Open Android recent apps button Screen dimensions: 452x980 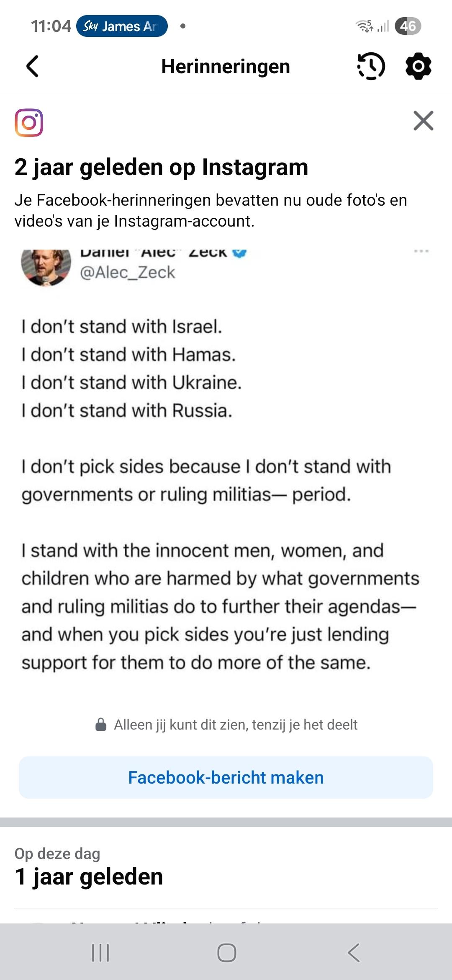pyautogui.click(x=100, y=953)
